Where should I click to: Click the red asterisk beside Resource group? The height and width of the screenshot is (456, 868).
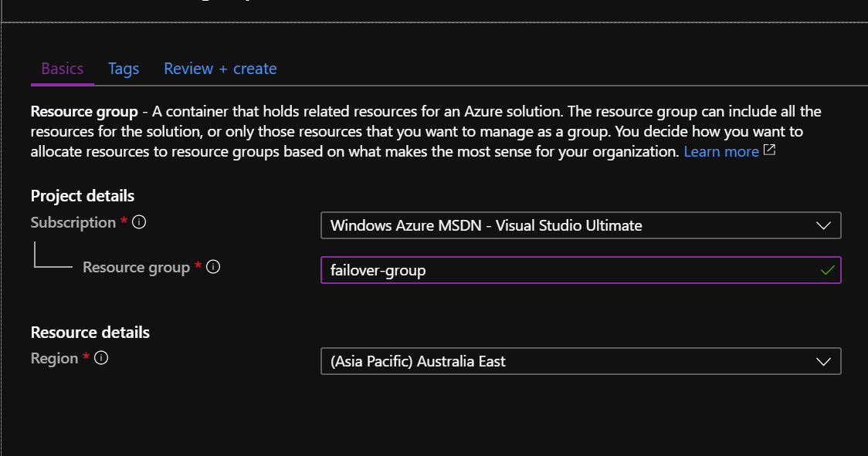[x=199, y=265]
